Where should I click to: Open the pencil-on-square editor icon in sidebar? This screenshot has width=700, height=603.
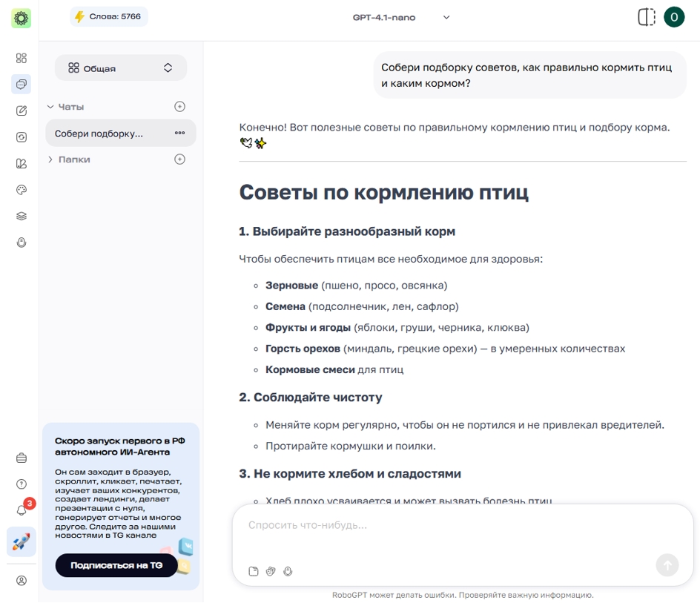21,111
